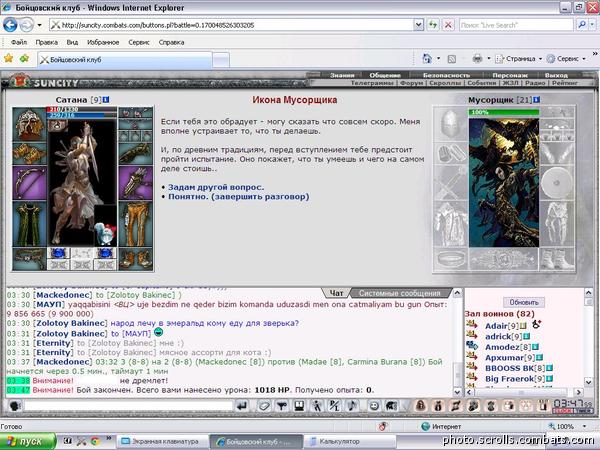
Task: Open info icon next to Мусорщик [21]
Action: tap(536, 100)
